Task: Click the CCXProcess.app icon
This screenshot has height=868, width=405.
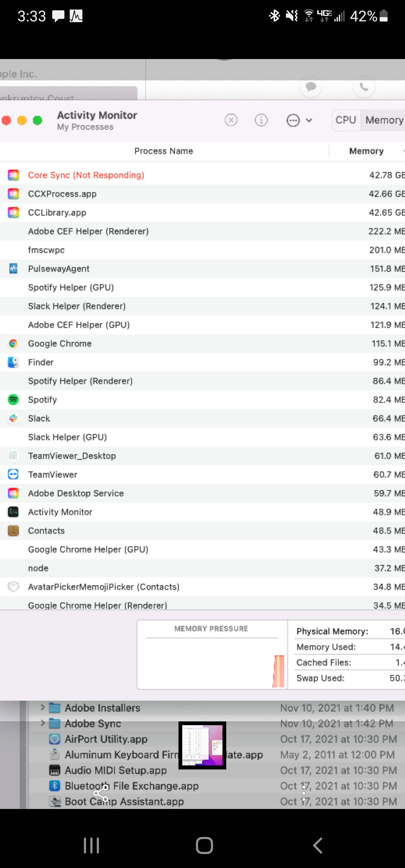Action: [13, 194]
